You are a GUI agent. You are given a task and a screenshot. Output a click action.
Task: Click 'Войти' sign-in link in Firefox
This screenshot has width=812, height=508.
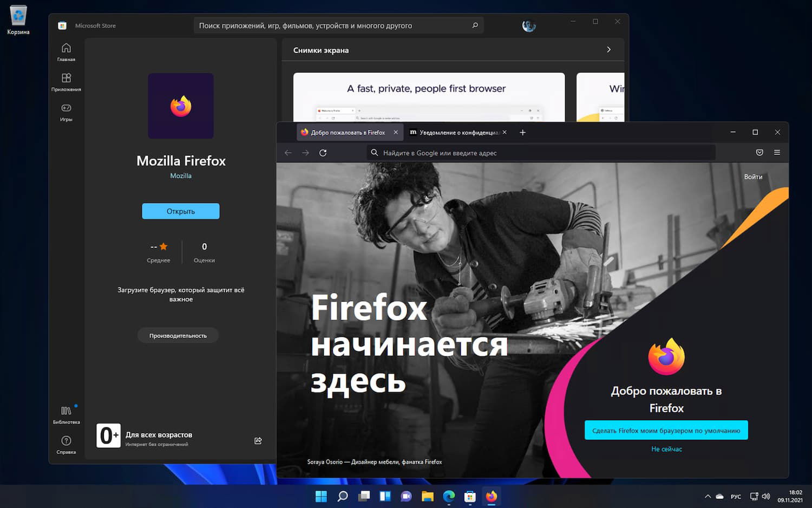click(x=753, y=177)
